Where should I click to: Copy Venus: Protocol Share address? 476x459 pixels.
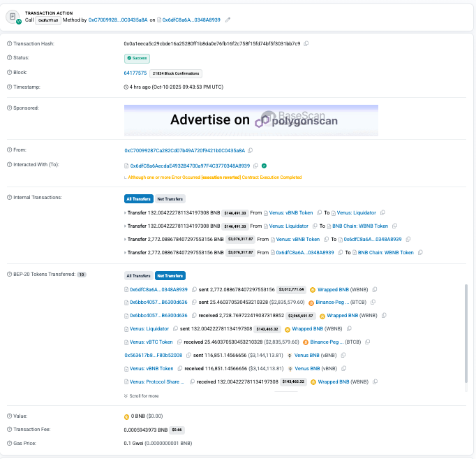(x=192, y=382)
